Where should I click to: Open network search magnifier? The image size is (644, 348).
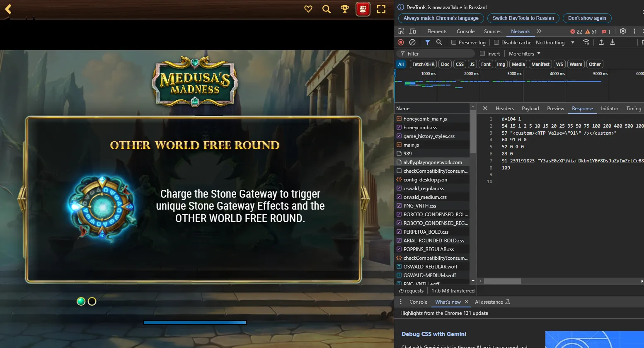point(439,42)
